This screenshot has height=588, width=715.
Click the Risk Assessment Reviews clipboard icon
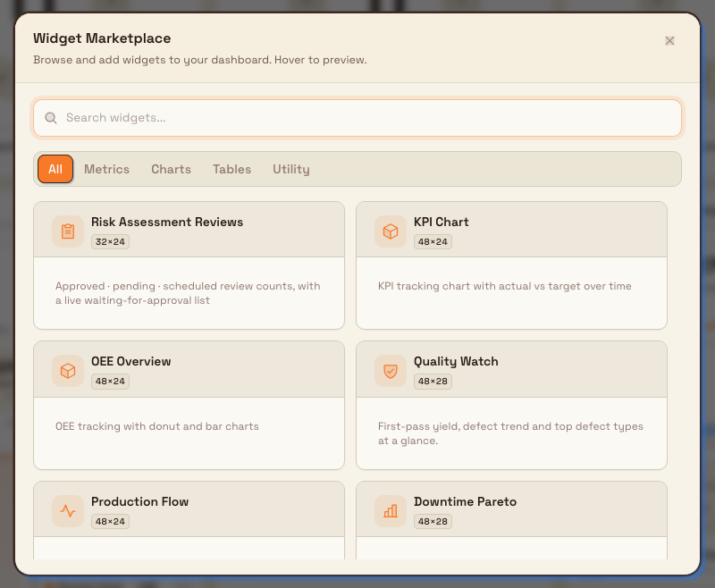[x=68, y=231]
